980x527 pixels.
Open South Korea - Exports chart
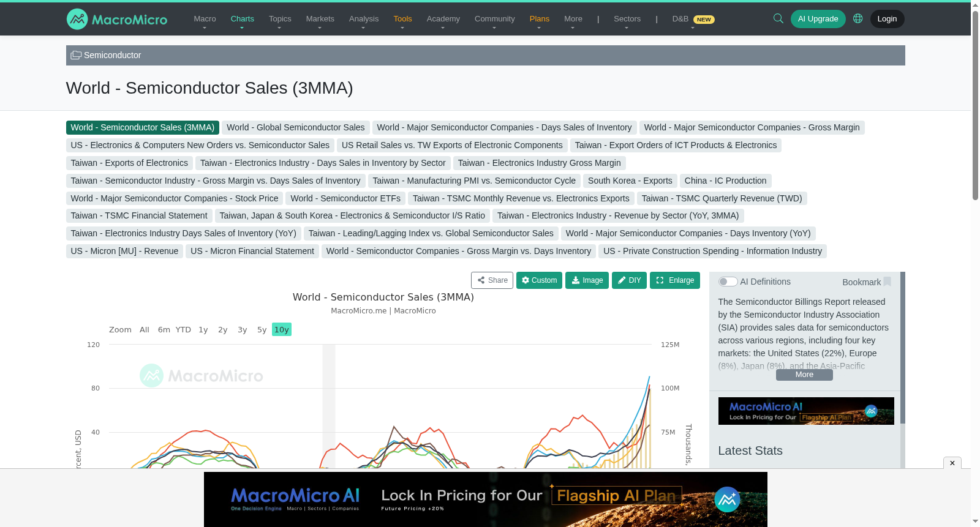[x=630, y=181]
